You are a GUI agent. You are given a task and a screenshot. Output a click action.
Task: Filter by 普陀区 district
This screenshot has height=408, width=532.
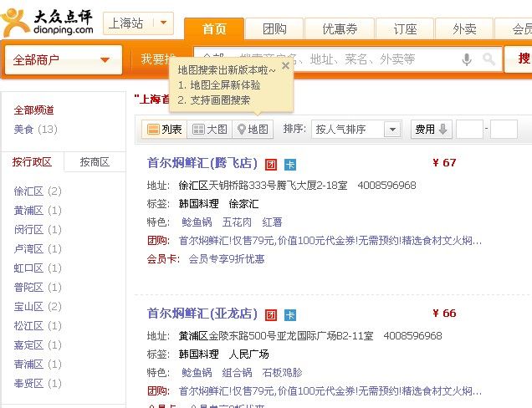(x=38, y=288)
